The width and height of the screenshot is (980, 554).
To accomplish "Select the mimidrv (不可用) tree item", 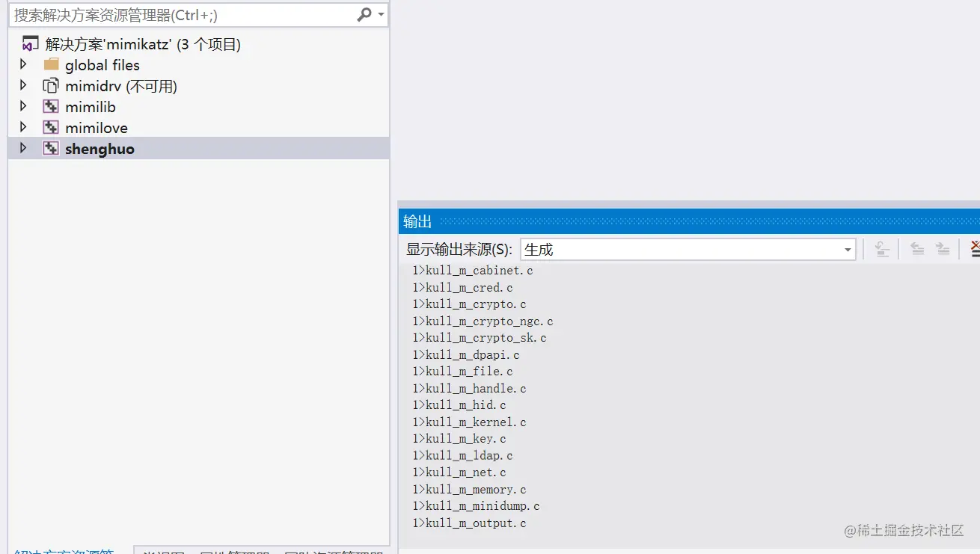I will [121, 86].
